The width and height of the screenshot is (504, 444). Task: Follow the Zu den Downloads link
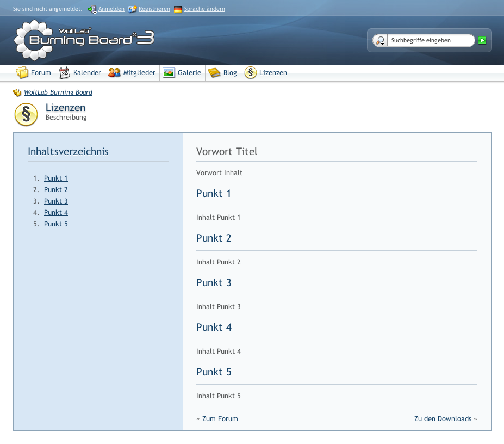click(443, 419)
